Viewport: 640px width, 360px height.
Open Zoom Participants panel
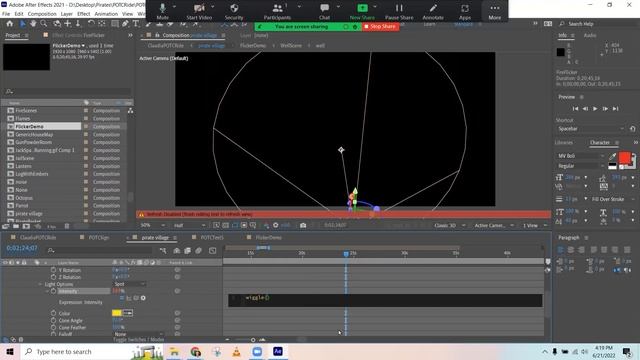277,11
